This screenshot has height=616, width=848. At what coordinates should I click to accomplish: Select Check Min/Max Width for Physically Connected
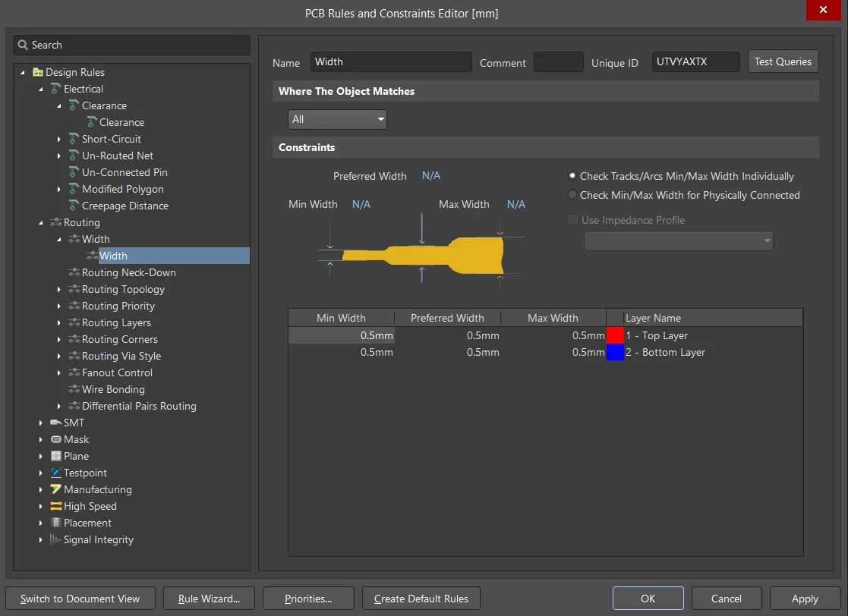(x=572, y=194)
